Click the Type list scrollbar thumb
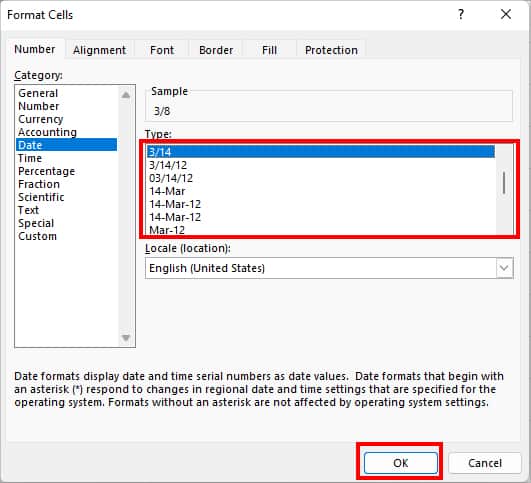The height and width of the screenshot is (483, 531). [504, 183]
